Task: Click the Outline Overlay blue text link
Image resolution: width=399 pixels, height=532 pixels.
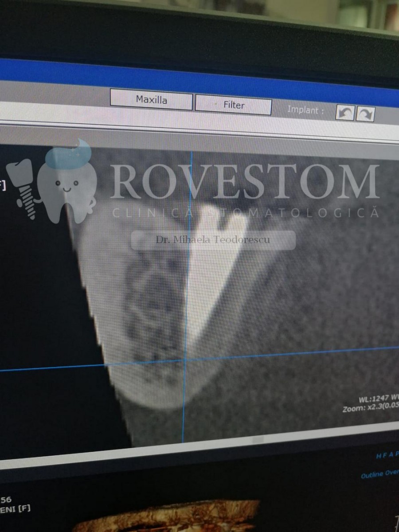Action: point(379,473)
